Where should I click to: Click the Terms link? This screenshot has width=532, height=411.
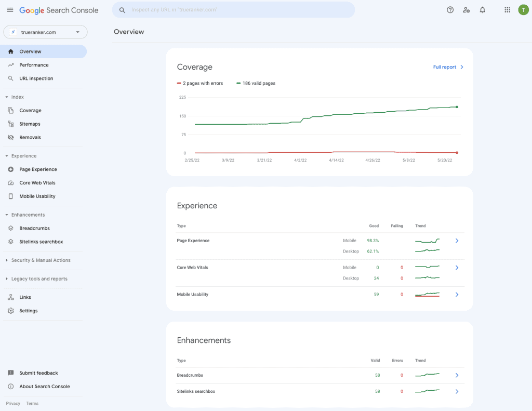tap(32, 404)
